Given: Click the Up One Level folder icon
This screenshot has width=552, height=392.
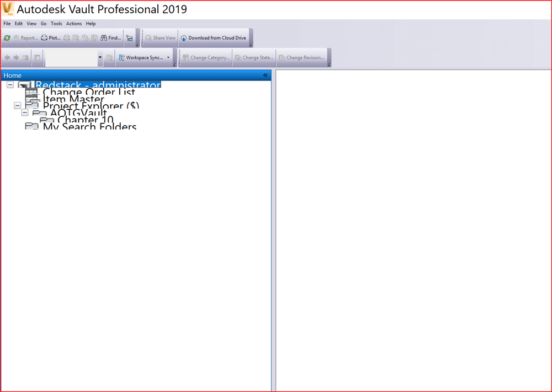Looking at the screenshot, I should (25, 57).
